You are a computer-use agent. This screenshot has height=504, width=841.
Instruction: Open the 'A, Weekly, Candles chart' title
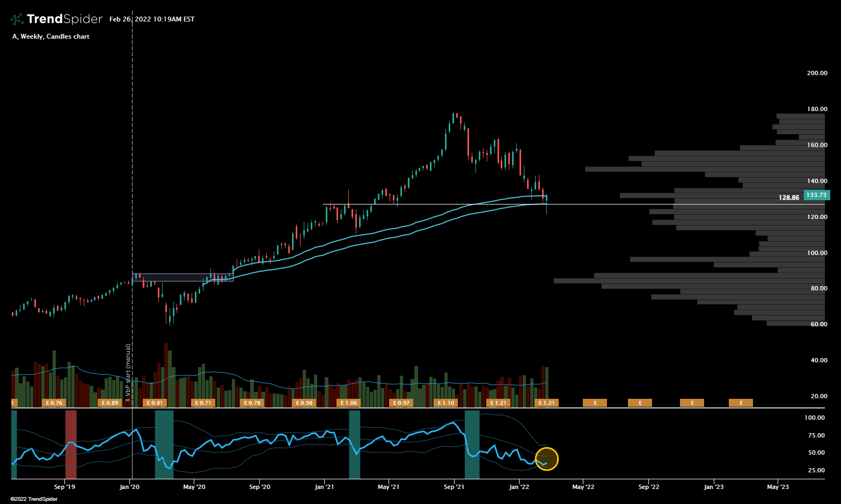pos(51,36)
